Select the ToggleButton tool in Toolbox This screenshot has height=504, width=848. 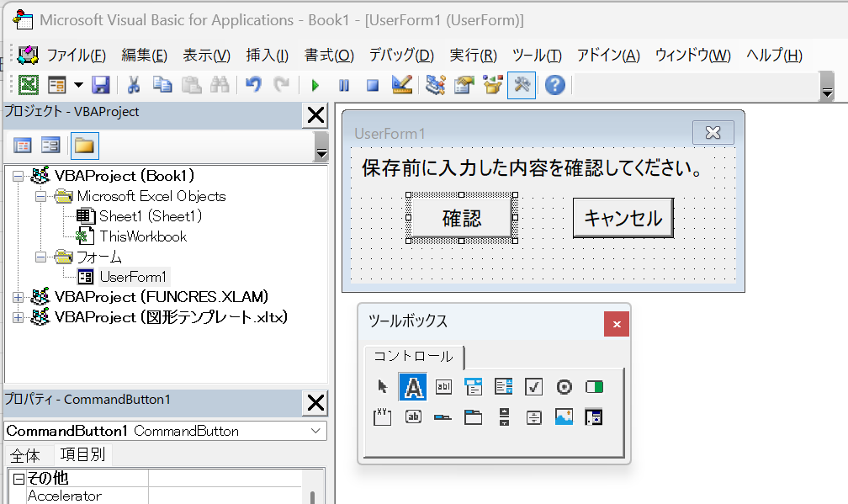click(x=594, y=387)
